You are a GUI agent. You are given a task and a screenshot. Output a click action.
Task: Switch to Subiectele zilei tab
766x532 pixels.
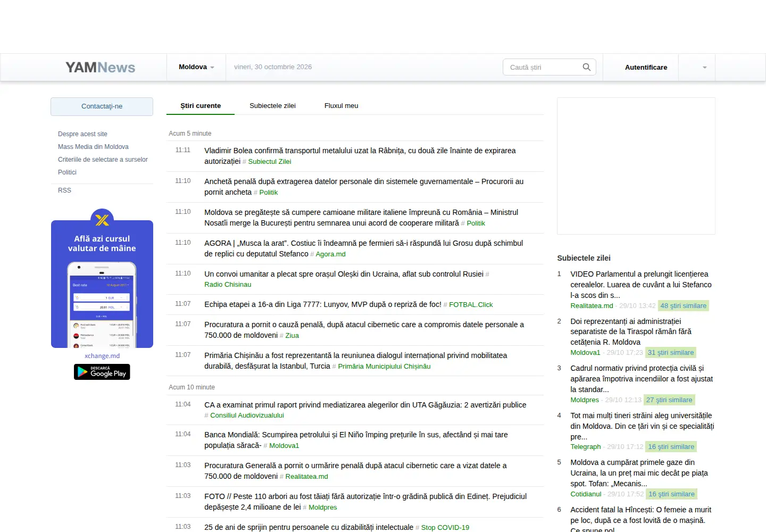pyautogui.click(x=272, y=106)
